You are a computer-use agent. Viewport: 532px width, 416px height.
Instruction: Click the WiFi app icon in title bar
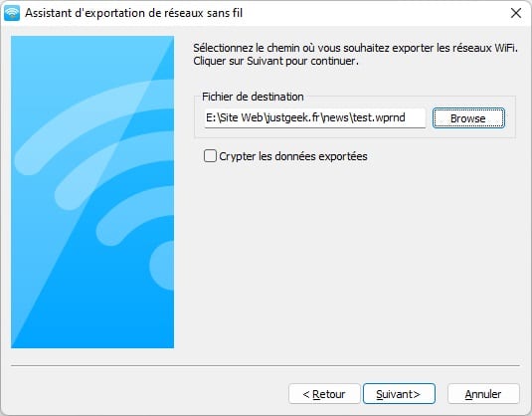(x=12, y=13)
